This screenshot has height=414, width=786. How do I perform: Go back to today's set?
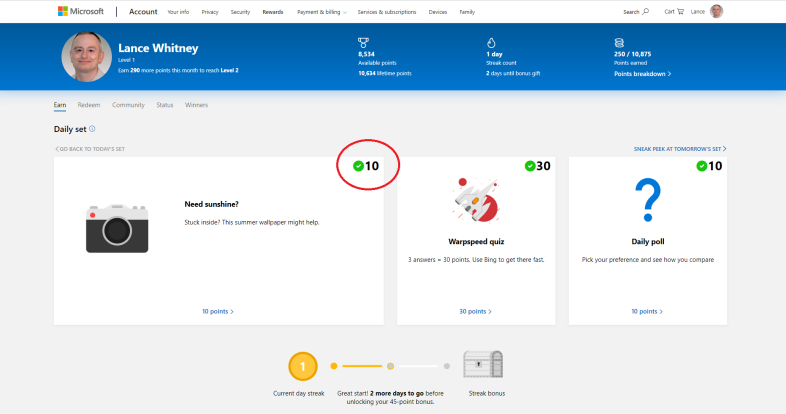[x=90, y=149]
